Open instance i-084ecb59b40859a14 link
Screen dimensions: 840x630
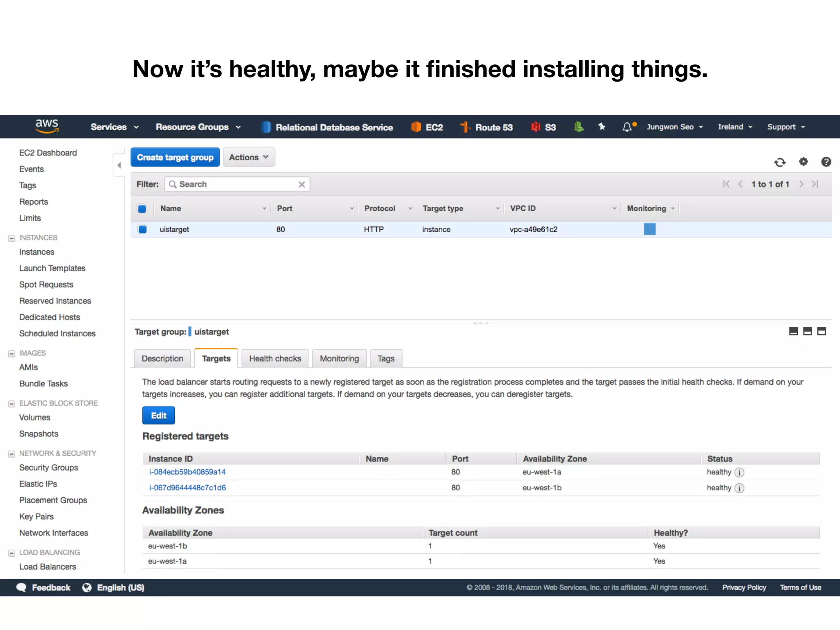click(x=187, y=472)
